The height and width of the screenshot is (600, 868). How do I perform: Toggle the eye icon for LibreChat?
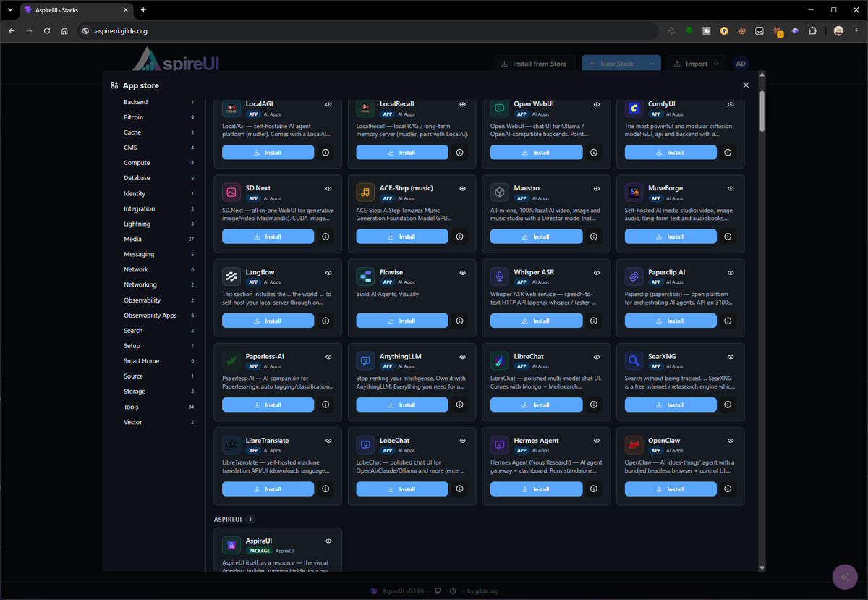click(x=597, y=356)
